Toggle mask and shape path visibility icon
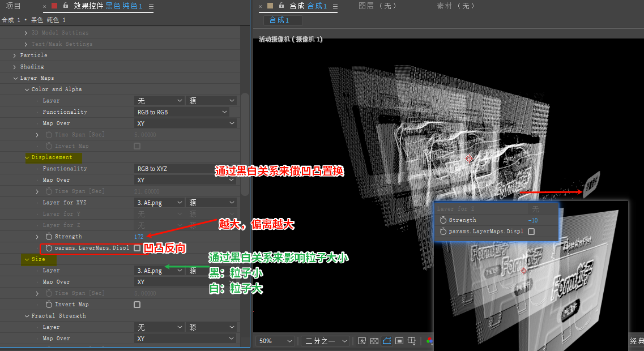644x351 pixels. pyautogui.click(x=386, y=341)
